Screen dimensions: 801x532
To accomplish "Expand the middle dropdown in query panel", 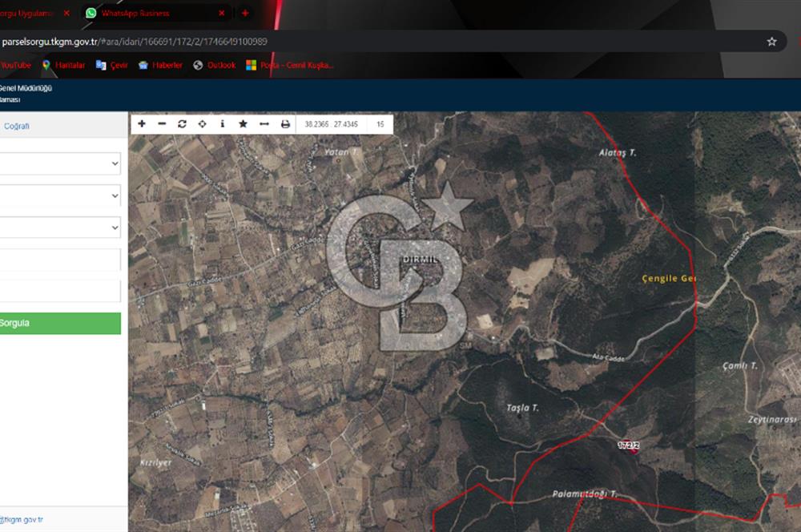I will coord(60,195).
